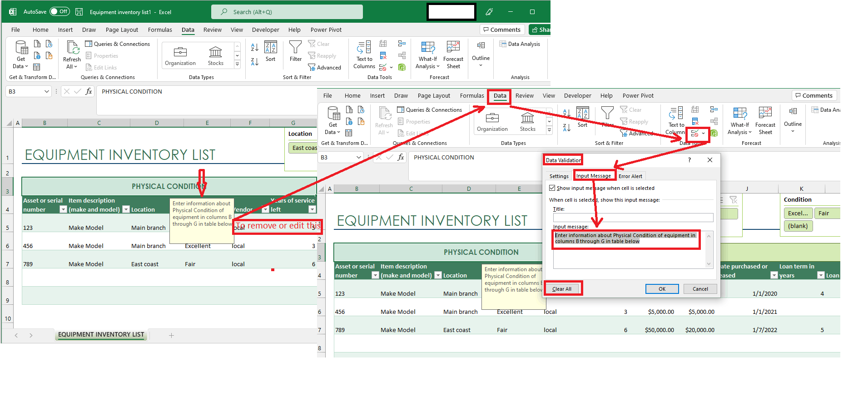Click Text to Columns in Equipment inventory list1 window
The image size is (868, 397).
[364, 55]
